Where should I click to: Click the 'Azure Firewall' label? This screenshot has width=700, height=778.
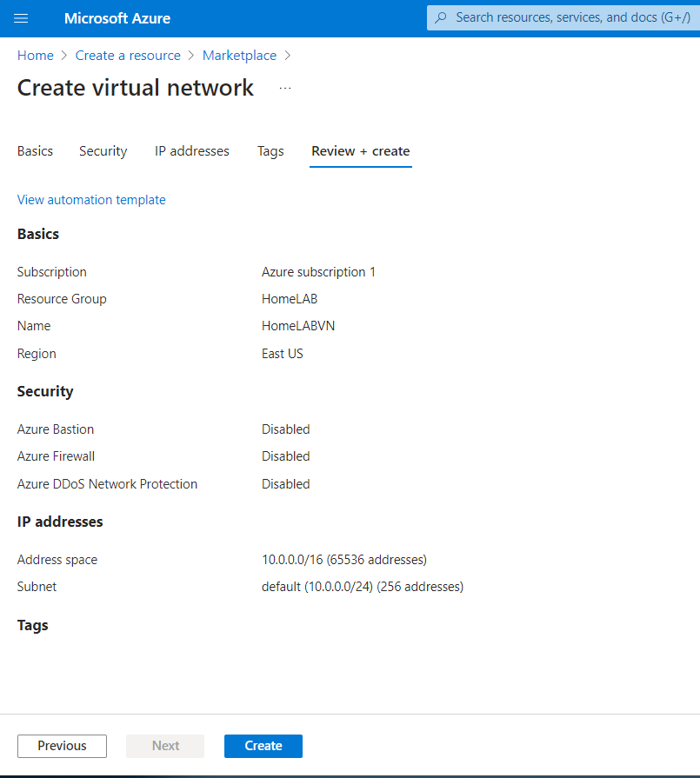56,456
